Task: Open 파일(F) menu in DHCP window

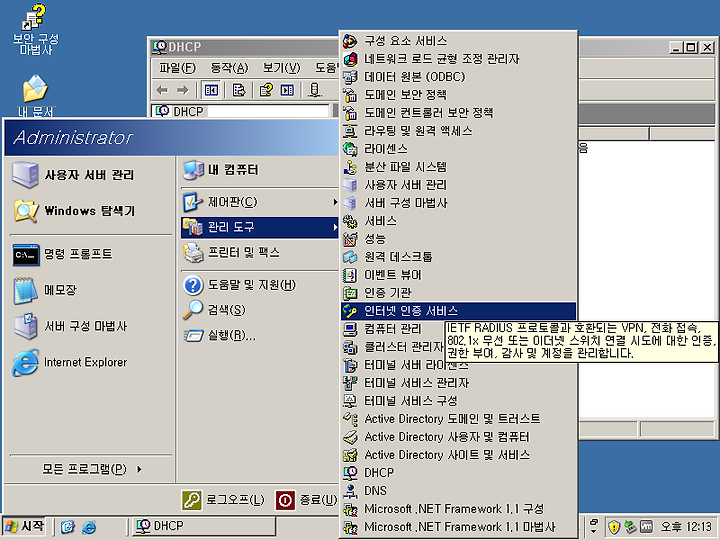Action: point(177,68)
